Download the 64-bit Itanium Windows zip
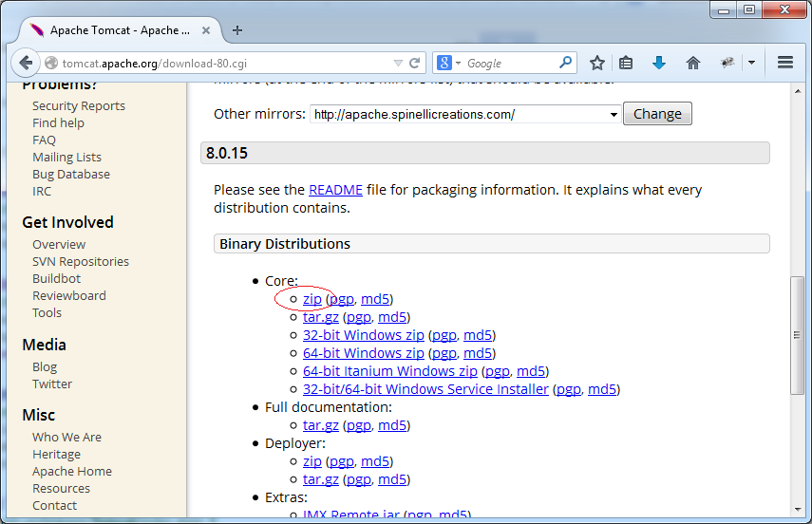This screenshot has width=812, height=524. (390, 372)
